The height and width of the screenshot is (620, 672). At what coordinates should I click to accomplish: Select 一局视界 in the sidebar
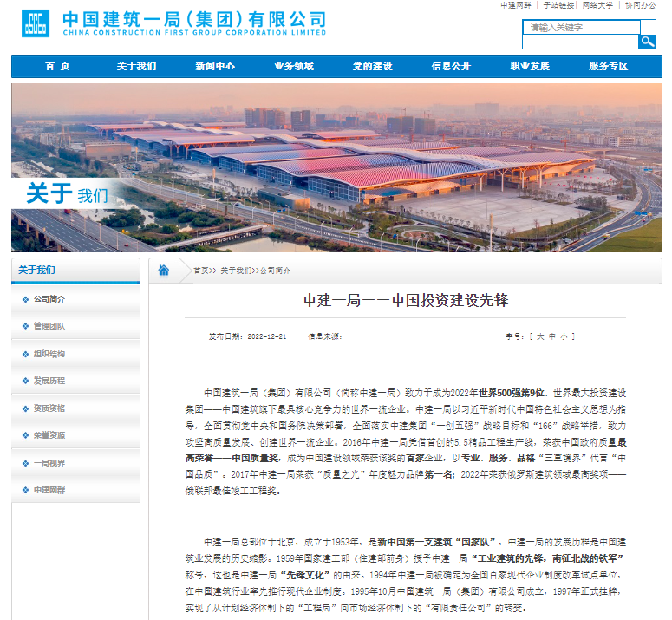[x=49, y=463]
